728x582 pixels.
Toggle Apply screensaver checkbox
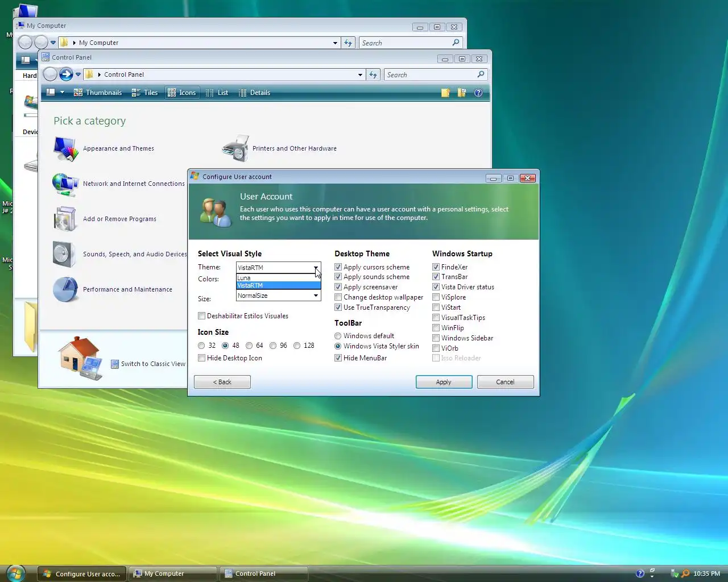coord(338,287)
